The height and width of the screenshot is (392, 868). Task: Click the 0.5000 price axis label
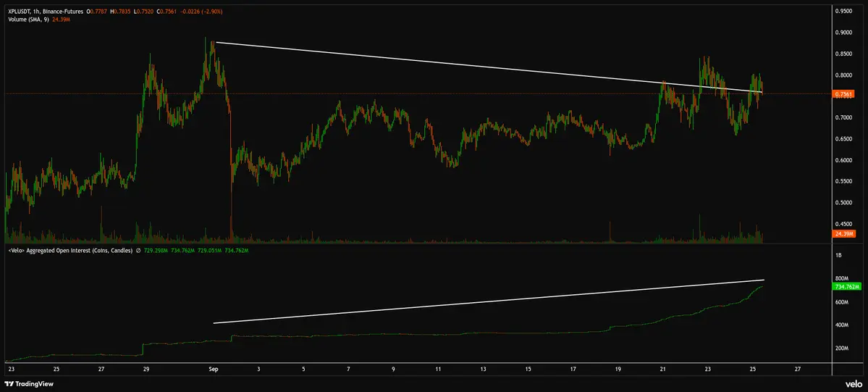pos(844,203)
